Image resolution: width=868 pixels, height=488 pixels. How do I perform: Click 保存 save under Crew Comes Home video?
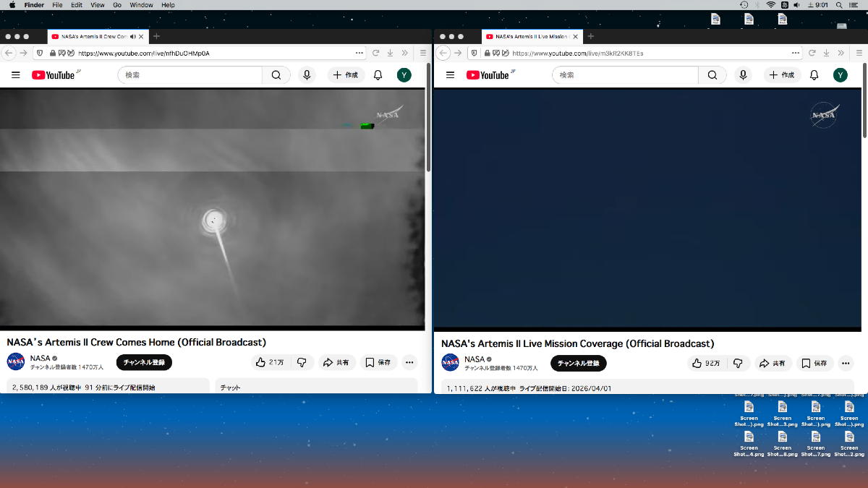pos(378,362)
